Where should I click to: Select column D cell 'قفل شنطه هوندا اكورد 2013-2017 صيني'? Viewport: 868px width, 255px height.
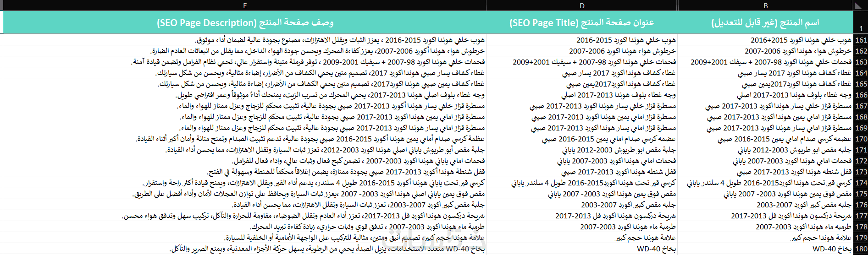[x=582, y=172]
